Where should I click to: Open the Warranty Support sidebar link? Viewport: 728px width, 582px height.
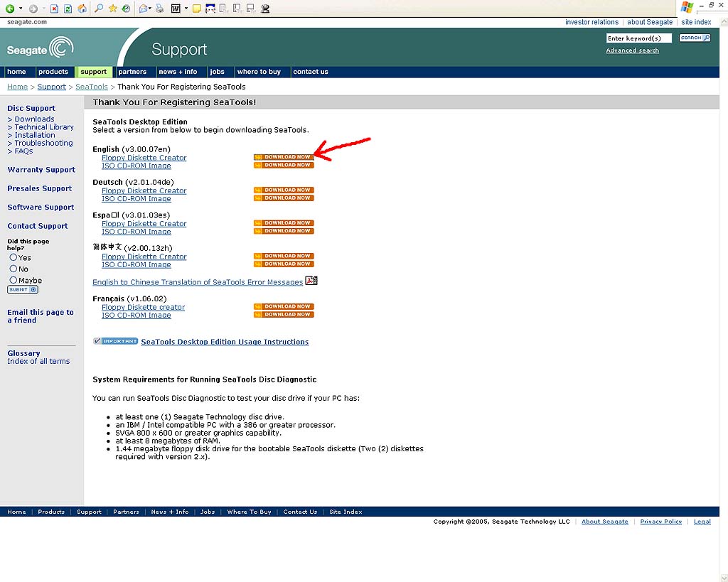pyautogui.click(x=41, y=169)
